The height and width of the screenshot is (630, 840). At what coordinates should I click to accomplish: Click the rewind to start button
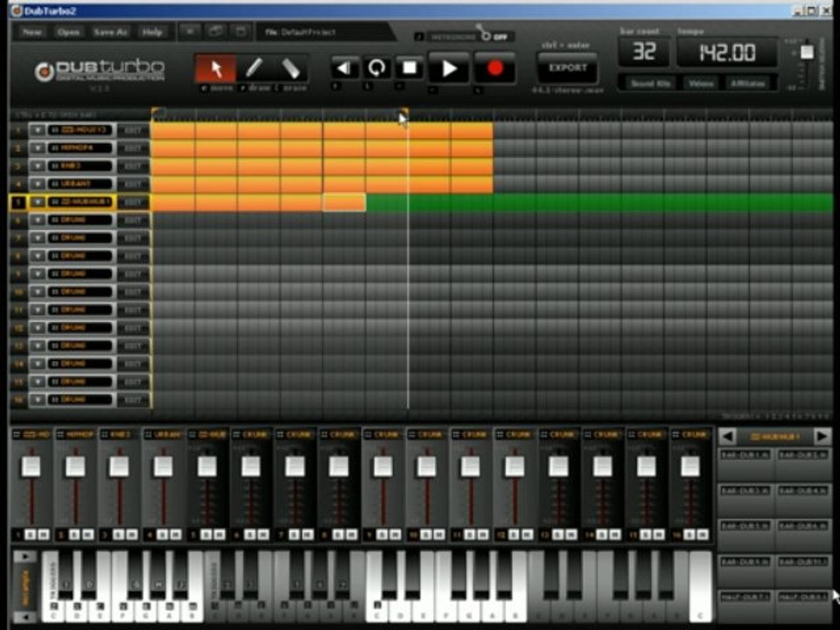coord(344,68)
